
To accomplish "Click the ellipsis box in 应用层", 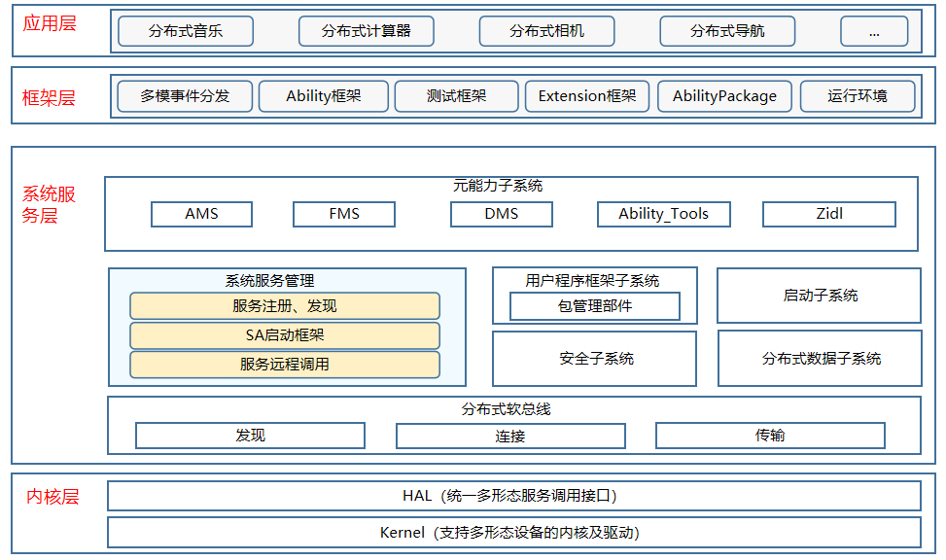I will 874,31.
